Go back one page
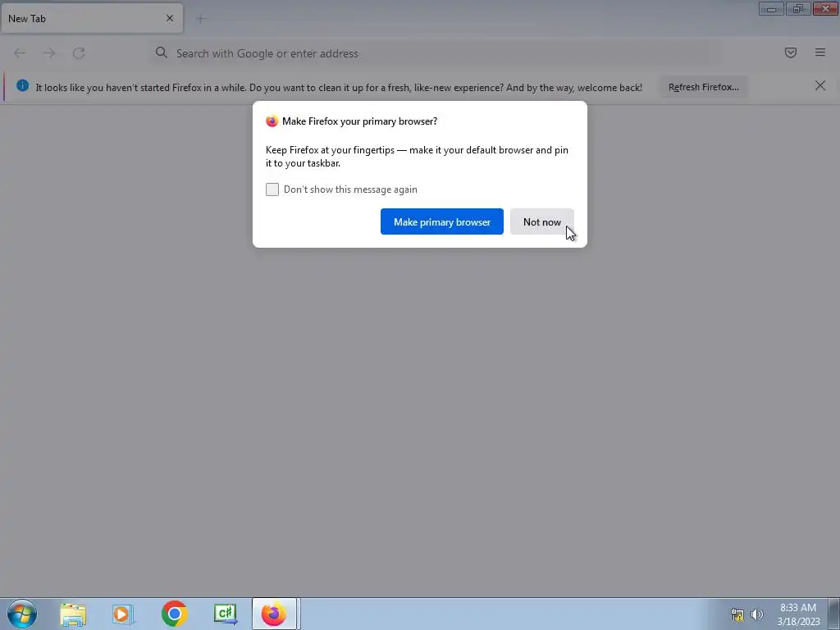 pyautogui.click(x=20, y=53)
